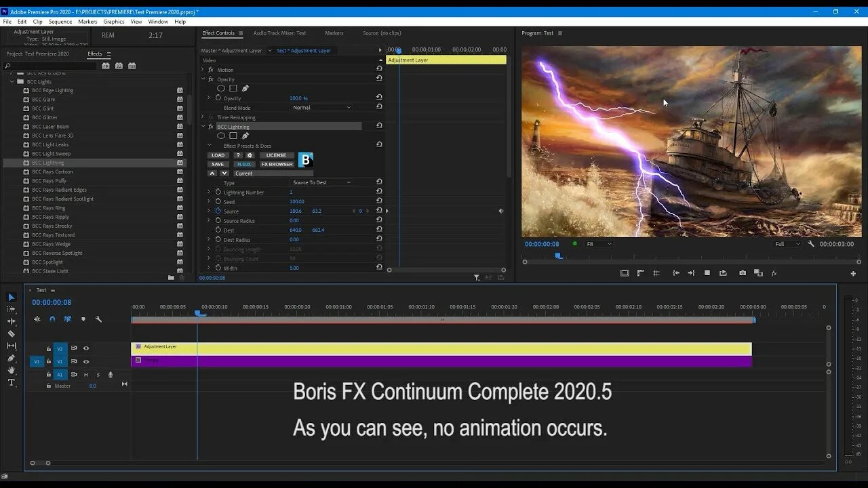Stop playback in Program monitor
This screenshot has height=488, width=868.
(707, 273)
